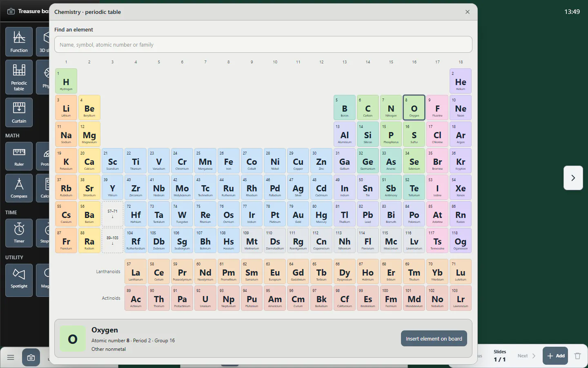588x368 pixels.
Task: Select the Periodic table tool
Action: 19,77
